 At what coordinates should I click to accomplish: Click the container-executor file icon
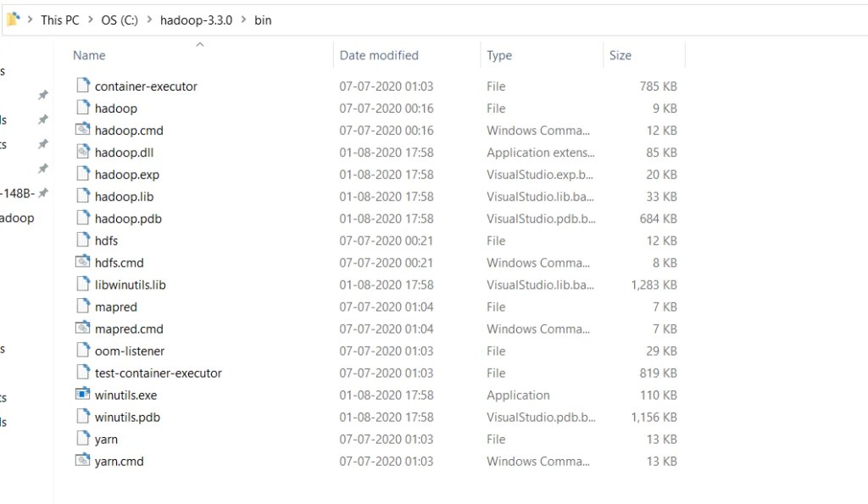pyautogui.click(x=84, y=86)
